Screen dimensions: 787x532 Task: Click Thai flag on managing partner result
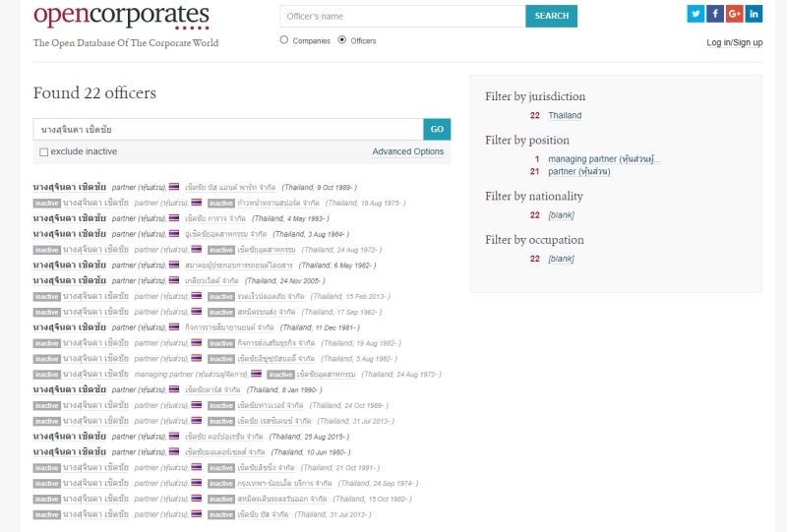257,374
